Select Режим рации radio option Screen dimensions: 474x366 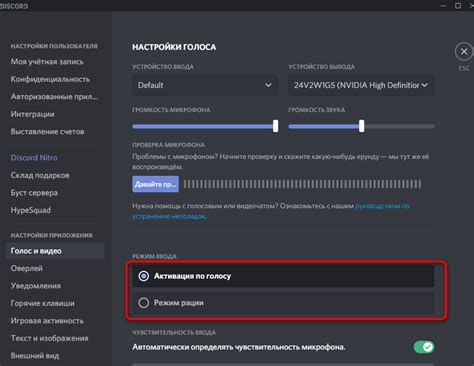click(283, 303)
